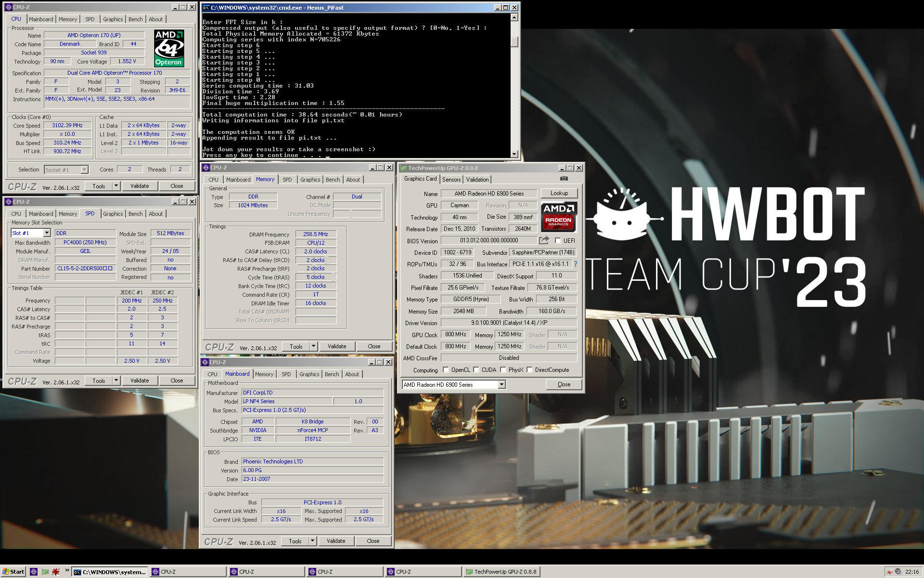This screenshot has height=578, width=924.
Task: Open the SPD tab in the CPU-Z Memory window
Action: click(x=287, y=180)
